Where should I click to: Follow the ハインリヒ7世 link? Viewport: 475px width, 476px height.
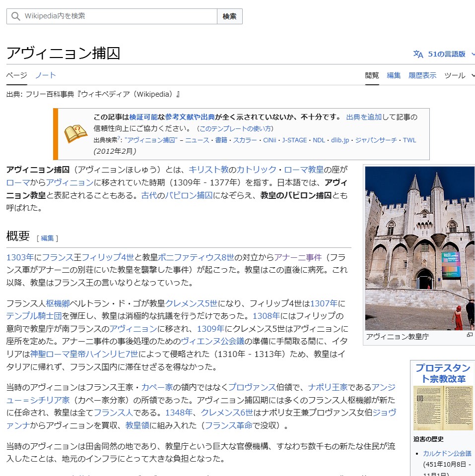[x=112, y=354]
